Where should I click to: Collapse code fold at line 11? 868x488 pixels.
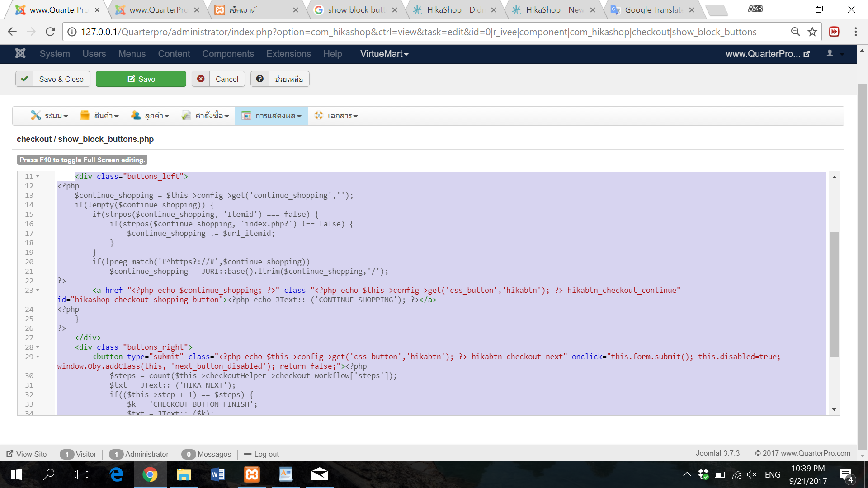click(x=38, y=177)
